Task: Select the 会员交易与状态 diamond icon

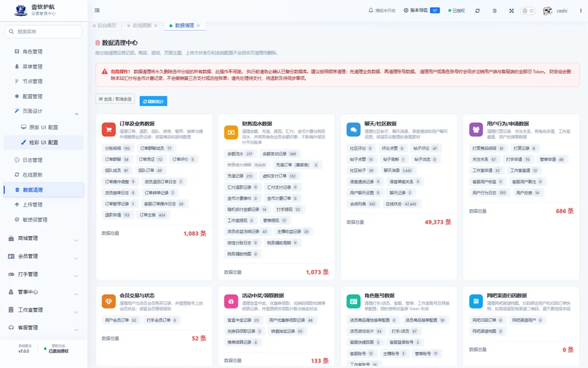Action: tap(109, 301)
